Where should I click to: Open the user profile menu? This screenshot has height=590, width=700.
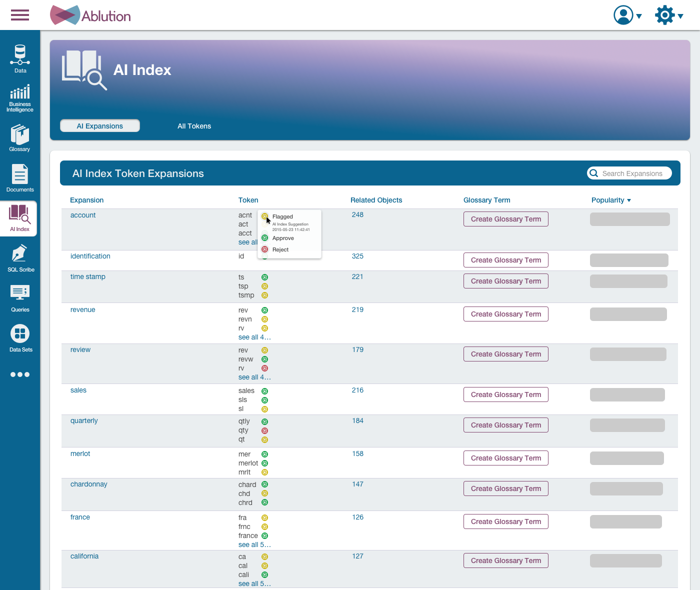point(627,15)
